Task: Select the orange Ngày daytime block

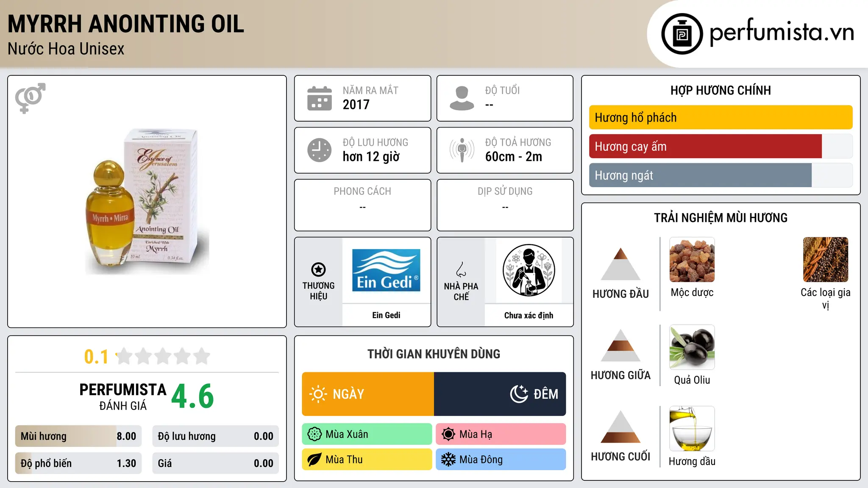Action: coord(368,394)
